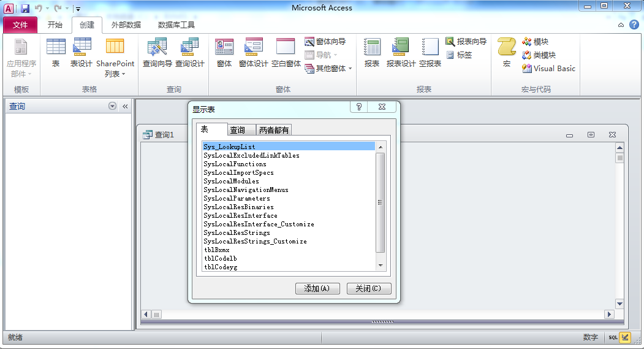Expand the 其他窗体 dropdown
644x349 pixels.
tap(328, 69)
